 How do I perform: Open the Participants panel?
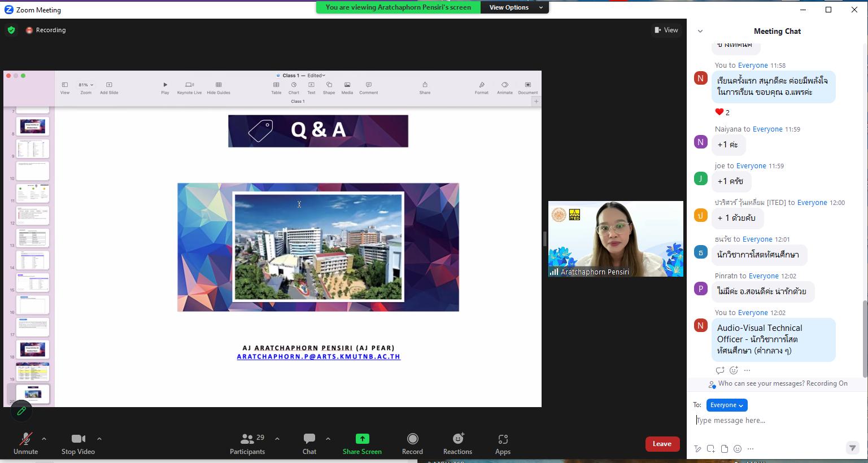(x=247, y=443)
